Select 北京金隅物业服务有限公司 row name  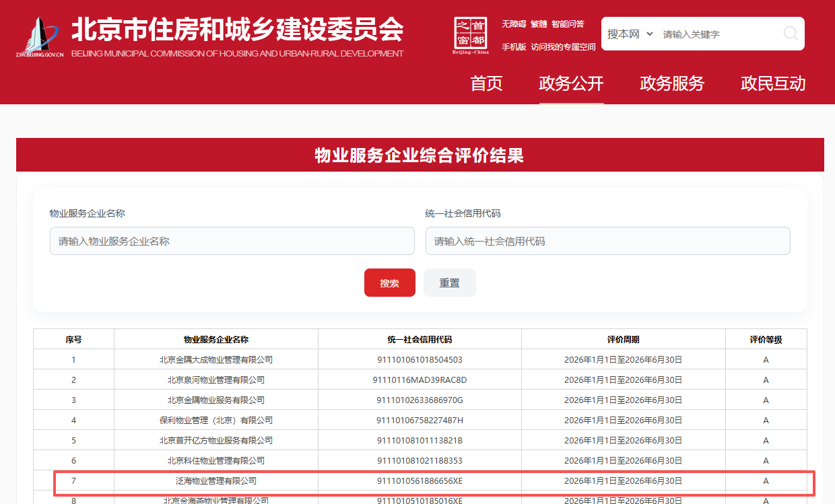[x=216, y=400]
